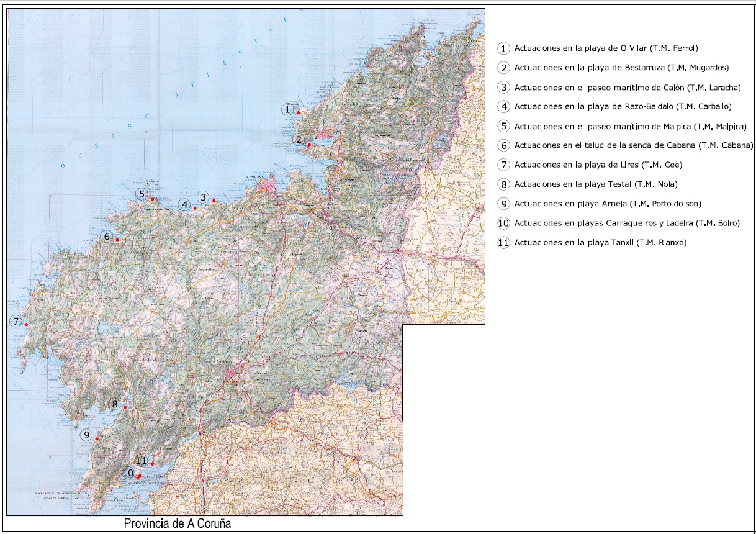The width and height of the screenshot is (756, 534).
Task: Select map marker number 4
Action: (184, 204)
